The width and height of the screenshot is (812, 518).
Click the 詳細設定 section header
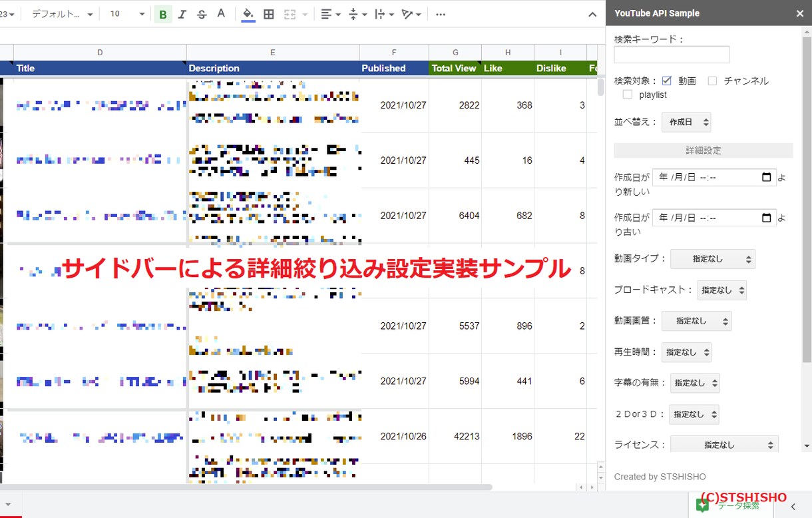[x=704, y=150]
